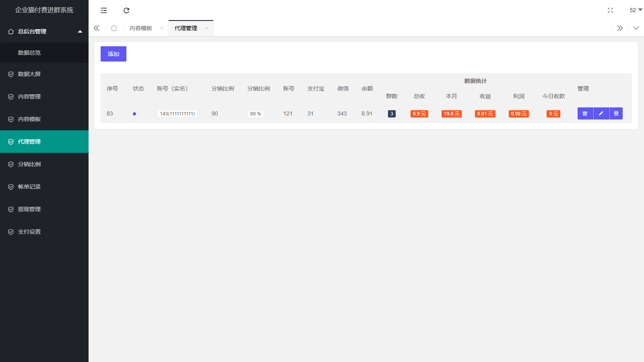Close the 代理管理 tab
This screenshot has height=362, width=644.
coord(207,28)
